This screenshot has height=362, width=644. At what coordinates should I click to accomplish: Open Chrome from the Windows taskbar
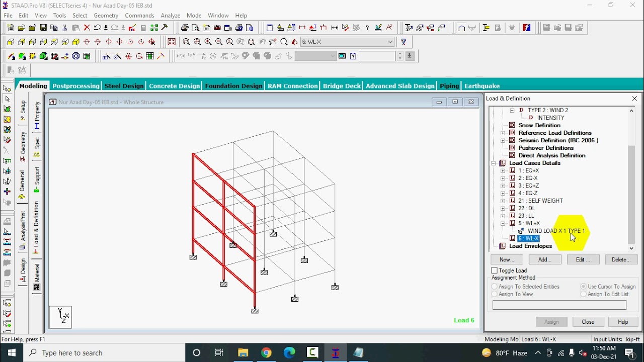pyautogui.click(x=266, y=352)
